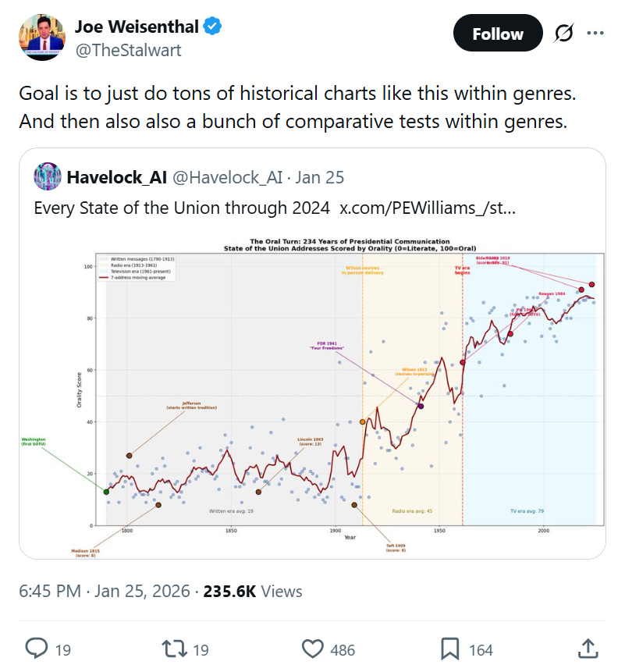
Task: Open the three-dot more options menu
Action: [595, 33]
